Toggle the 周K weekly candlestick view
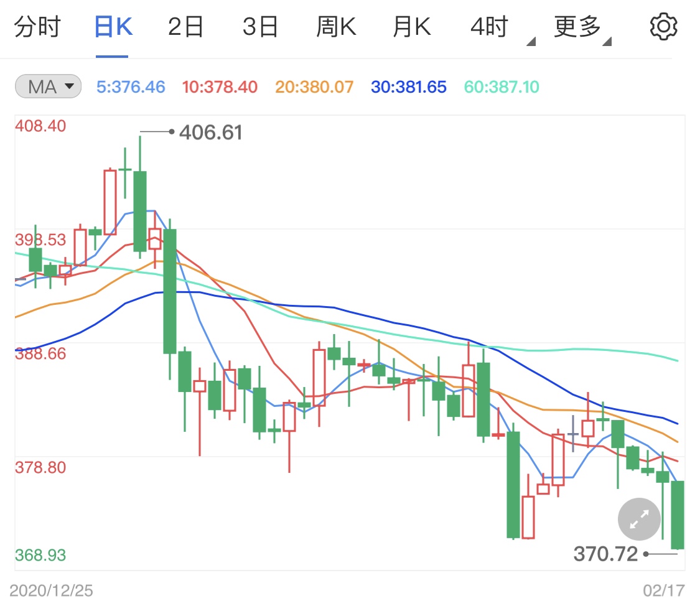Image resolution: width=700 pixels, height=606 pixels. pyautogui.click(x=335, y=26)
